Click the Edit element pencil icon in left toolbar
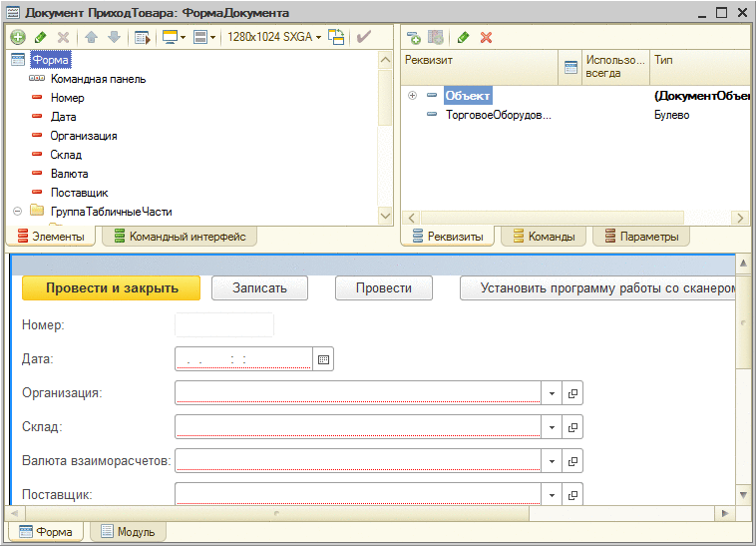The image size is (756, 546). (x=41, y=37)
